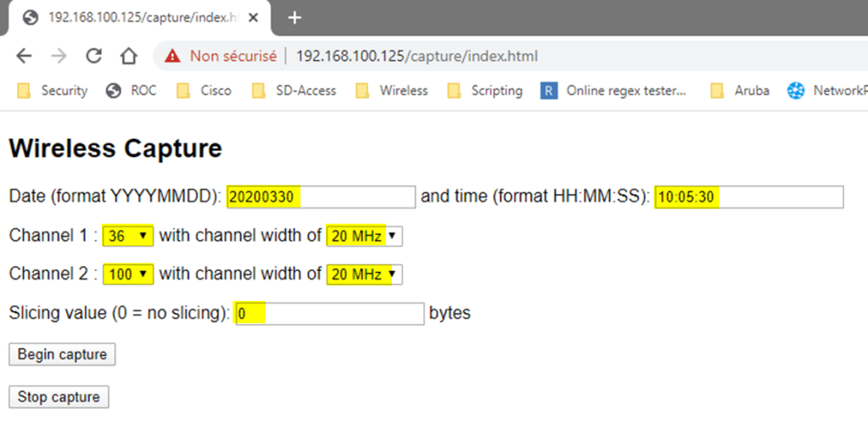Viewport: 868px width, 428px height.
Task: Click the time input field
Action: tap(748, 197)
